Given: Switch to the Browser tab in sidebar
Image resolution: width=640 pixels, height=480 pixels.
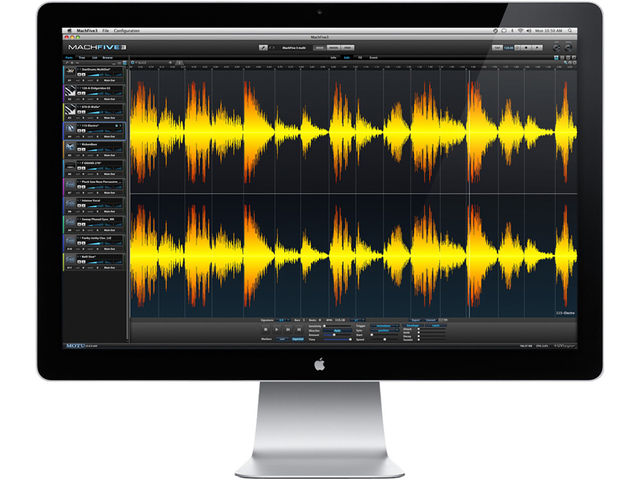Looking at the screenshot, I should pos(107,58).
